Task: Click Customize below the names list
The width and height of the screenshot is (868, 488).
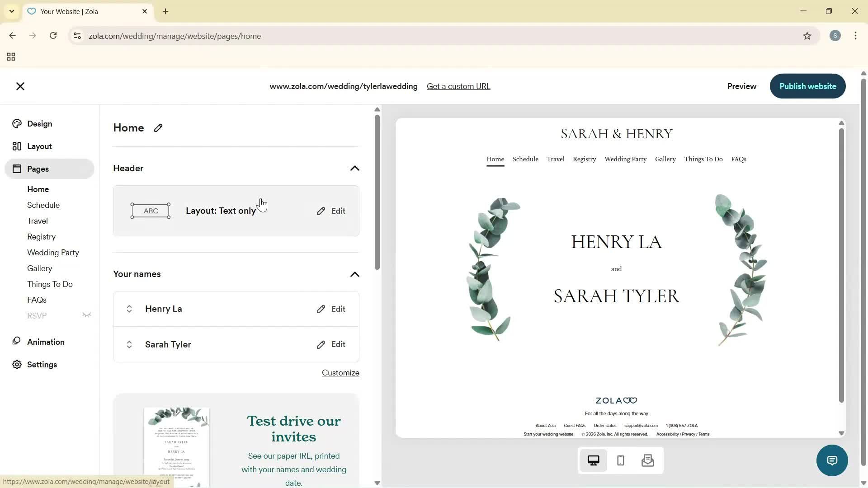Action: coord(340,372)
